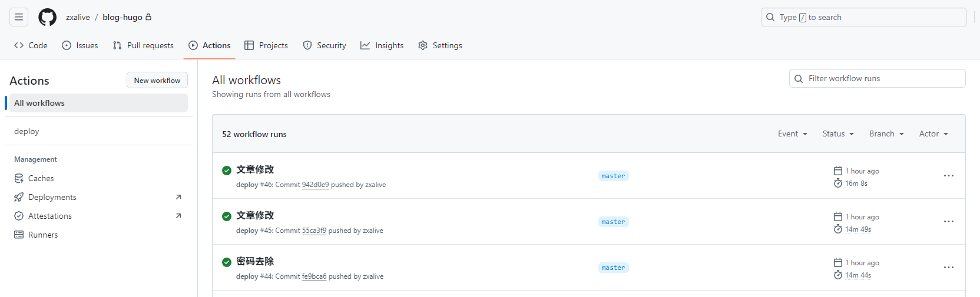The width and height of the screenshot is (980, 297).
Task: Open the hamburger navigation menu
Action: coord(19,18)
